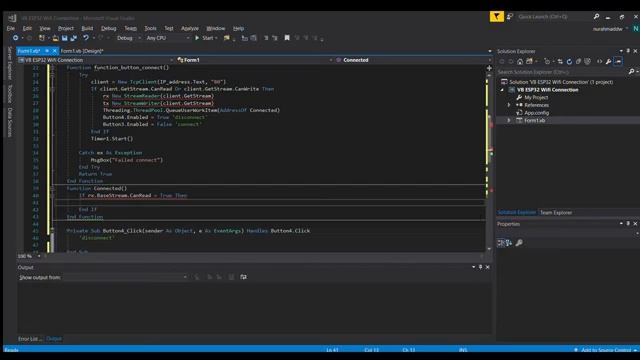The image size is (640, 360).
Task: Click the Navigate Backward toolbar icon
Action: (x=16, y=38)
